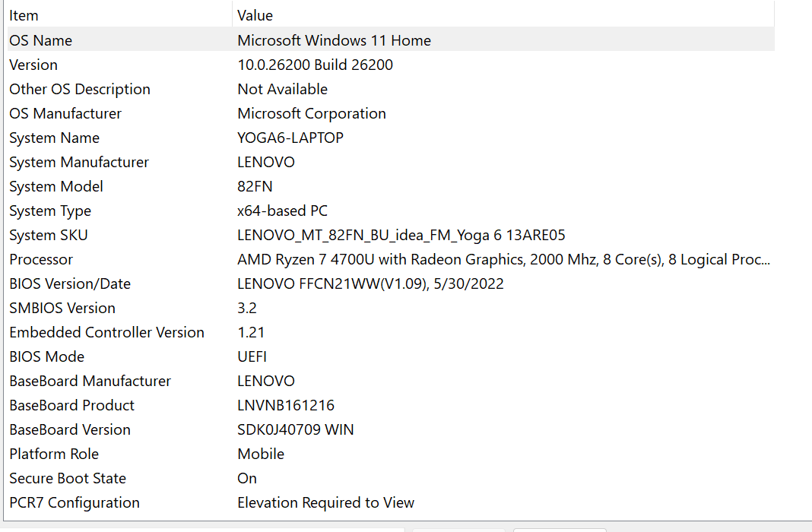Select the OS Manufacturer entry
The height and width of the screenshot is (532, 812).
coord(65,113)
